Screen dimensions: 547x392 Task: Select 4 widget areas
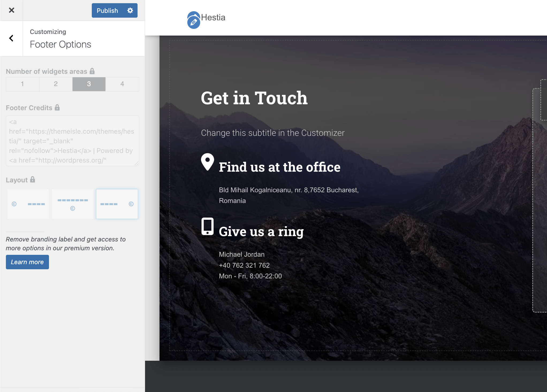[122, 84]
